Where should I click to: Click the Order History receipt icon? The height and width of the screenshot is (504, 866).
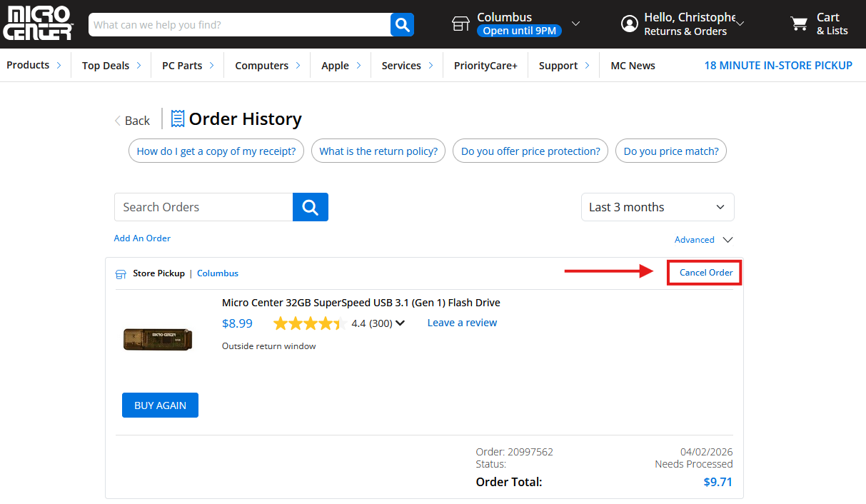click(x=178, y=119)
